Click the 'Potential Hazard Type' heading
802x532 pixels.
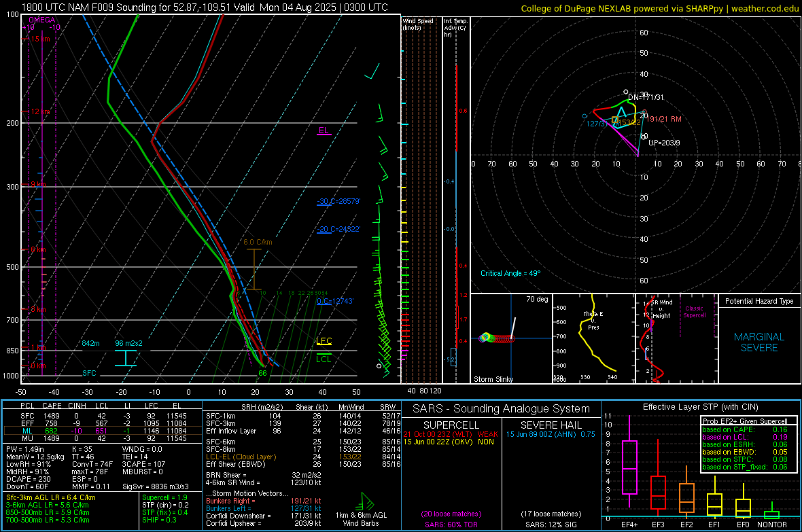click(759, 301)
